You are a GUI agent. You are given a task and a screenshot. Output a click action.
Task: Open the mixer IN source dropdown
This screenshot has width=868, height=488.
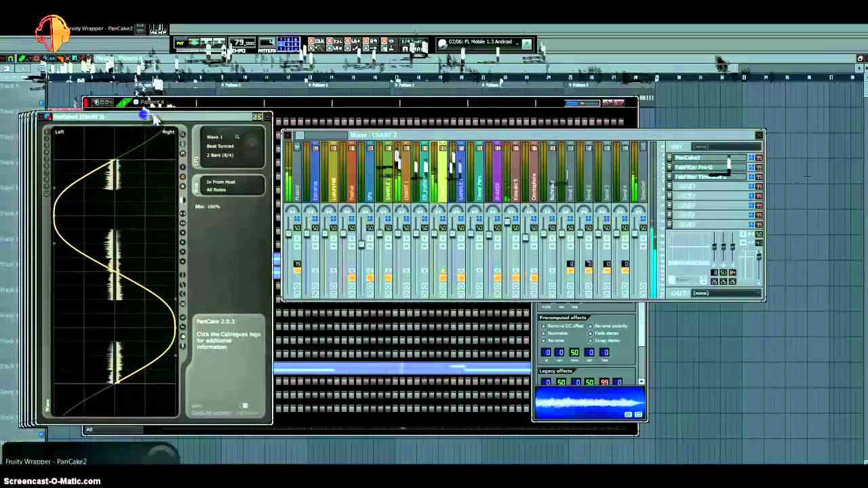coord(726,146)
